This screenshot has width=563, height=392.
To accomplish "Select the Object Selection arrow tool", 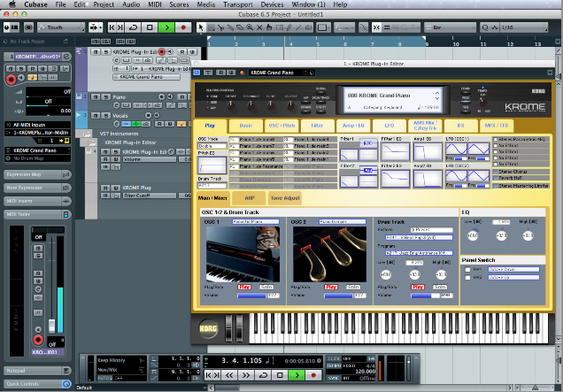I will point(201,27).
